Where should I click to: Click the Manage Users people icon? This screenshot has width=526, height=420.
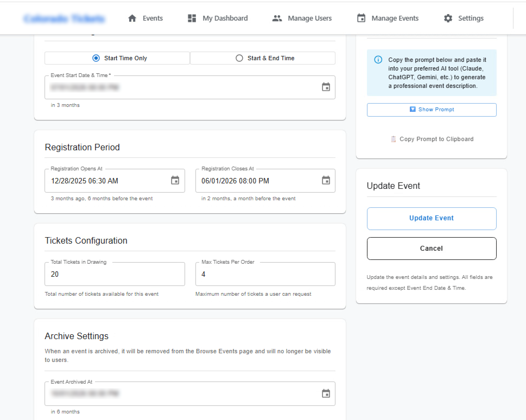click(x=277, y=18)
